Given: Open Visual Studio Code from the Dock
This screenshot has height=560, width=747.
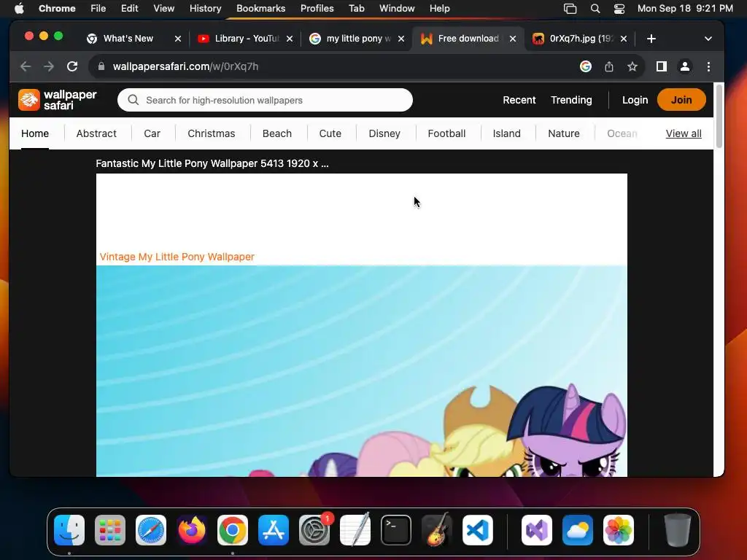Looking at the screenshot, I should click(x=478, y=530).
